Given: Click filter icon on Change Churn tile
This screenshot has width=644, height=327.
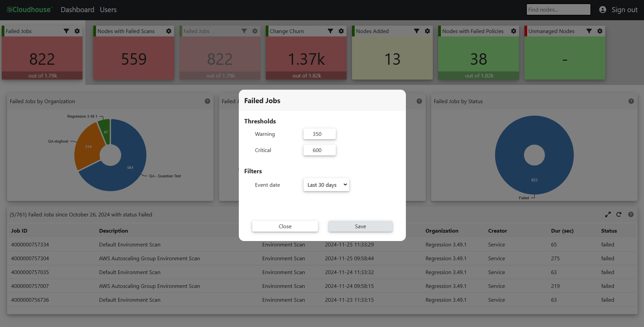Looking at the screenshot, I should pos(330,31).
